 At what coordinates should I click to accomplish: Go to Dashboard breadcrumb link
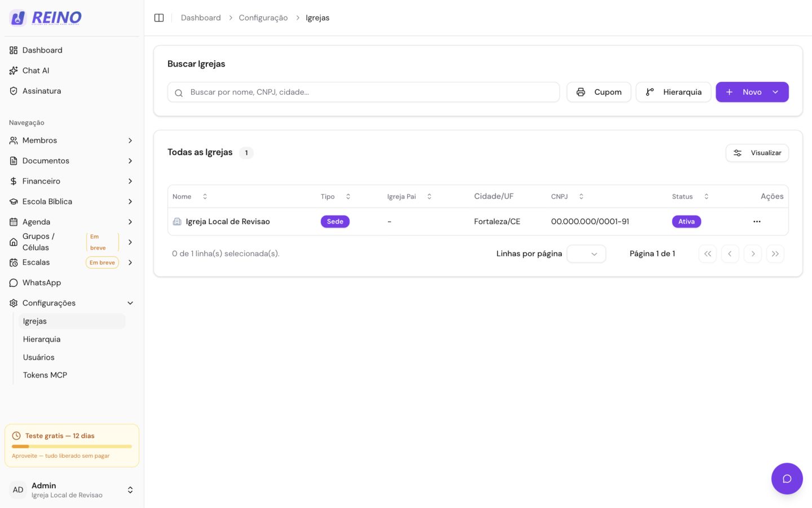(x=201, y=18)
